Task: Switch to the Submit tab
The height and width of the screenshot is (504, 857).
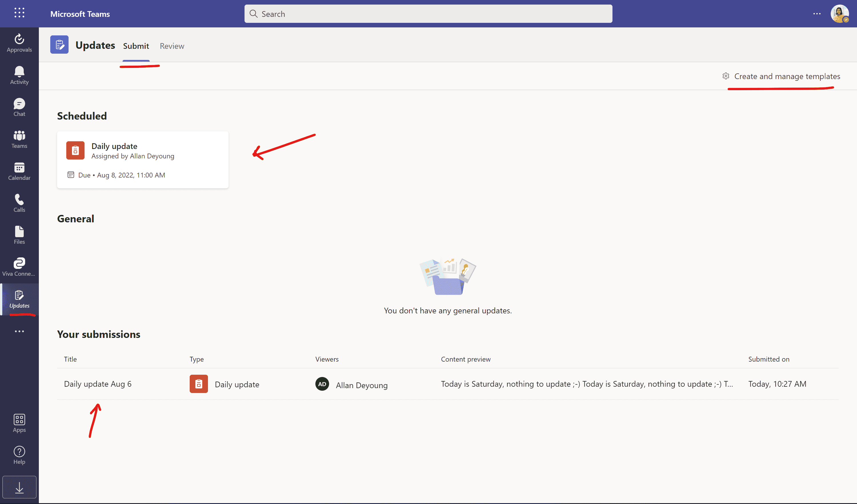Action: 136,46
